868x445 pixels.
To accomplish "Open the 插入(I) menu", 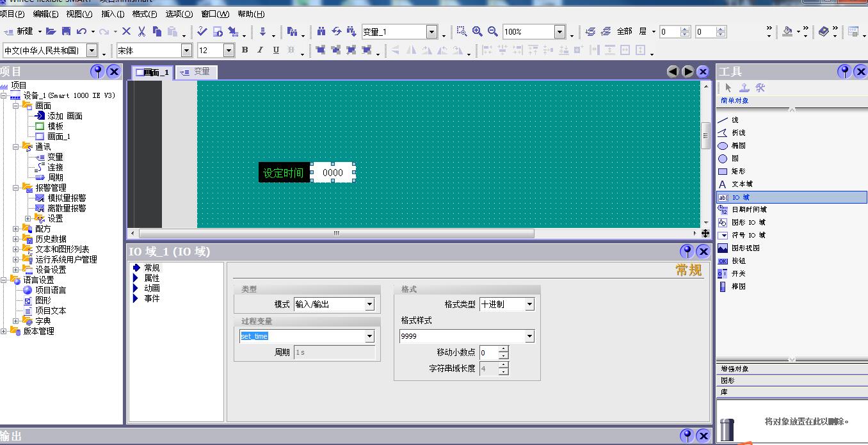I will (x=113, y=13).
